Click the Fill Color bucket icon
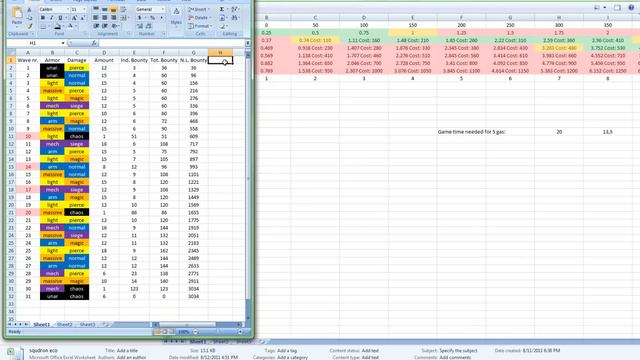Screen dimensions: 640x360 (x=58, y=26)
